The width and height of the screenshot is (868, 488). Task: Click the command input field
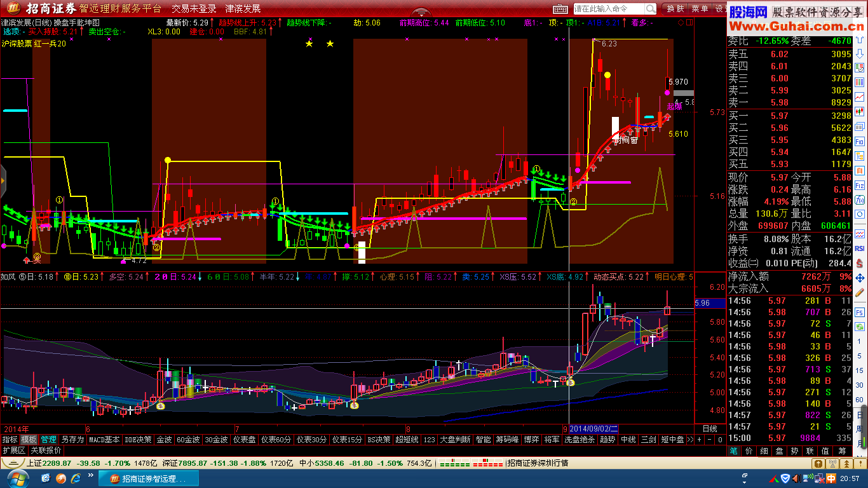tap(609, 9)
